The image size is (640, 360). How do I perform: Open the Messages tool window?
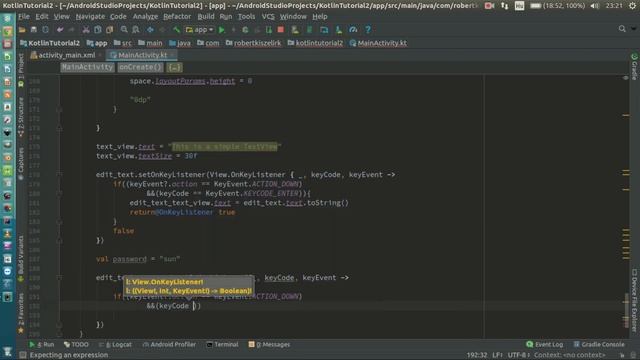tap(269, 344)
